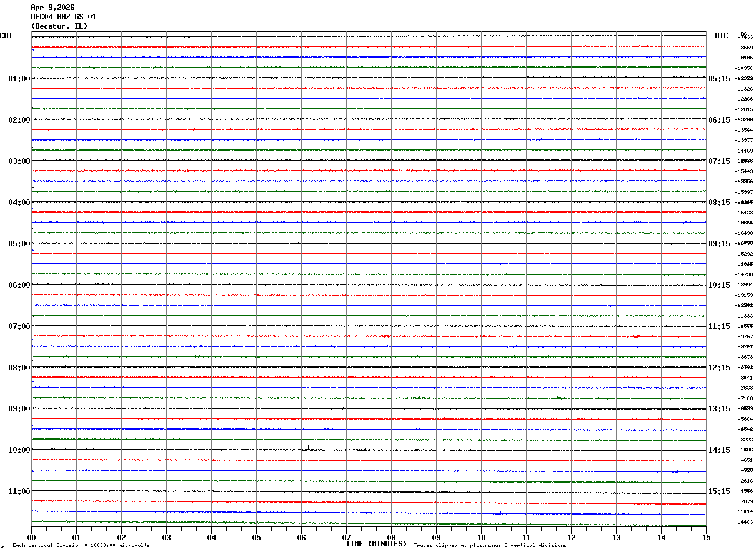This screenshot has width=756, height=554.
Task: Click the 12:15 UTC row label
Action: pyautogui.click(x=719, y=368)
